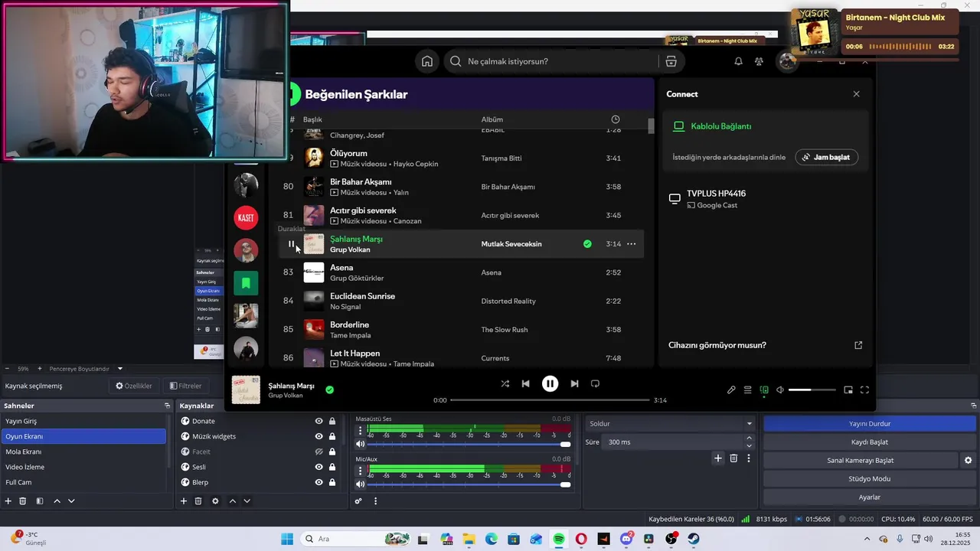
Task: Switch to Video İzleme scene
Action: coord(83,467)
